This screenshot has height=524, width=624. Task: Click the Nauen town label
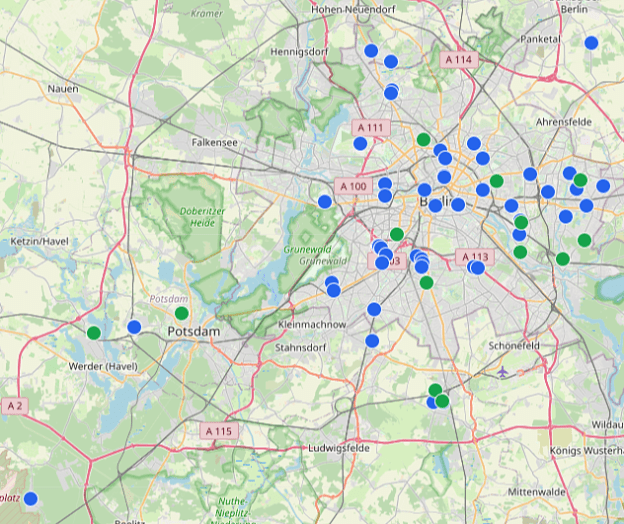63,89
